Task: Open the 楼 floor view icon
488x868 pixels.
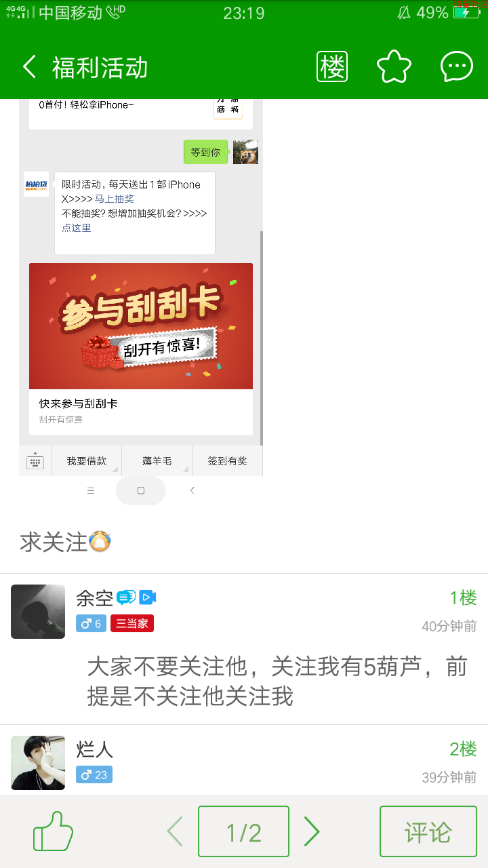Action: 332,66
